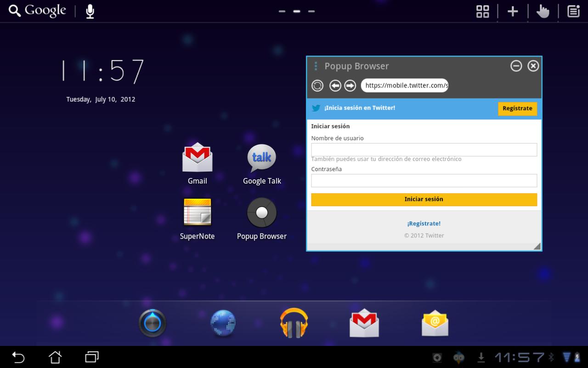
Task: Tap the battery status icon
Action: point(577,357)
